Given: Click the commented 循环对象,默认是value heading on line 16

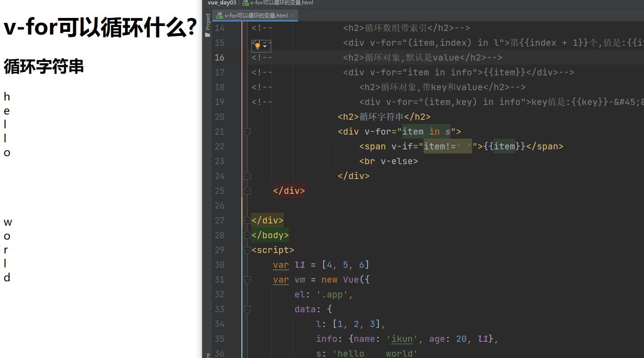Looking at the screenshot, I should (x=412, y=57).
